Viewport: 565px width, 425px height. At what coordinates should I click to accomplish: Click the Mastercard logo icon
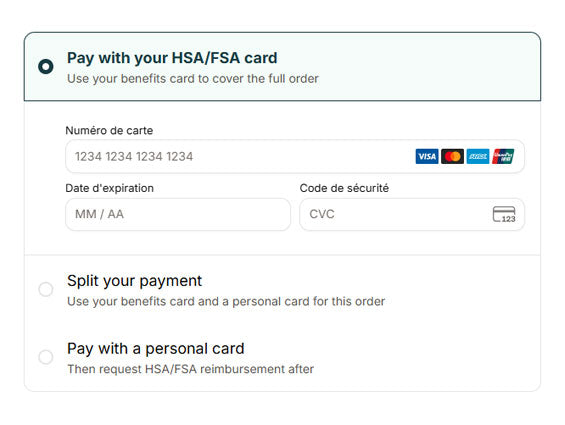(452, 156)
